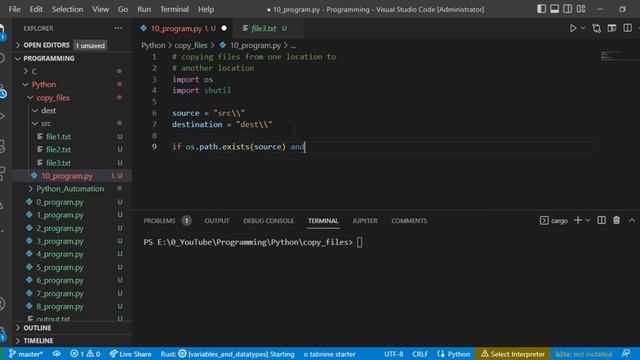Split the editor to the right
The width and height of the screenshot is (640, 360).
pyautogui.click(x=627, y=28)
